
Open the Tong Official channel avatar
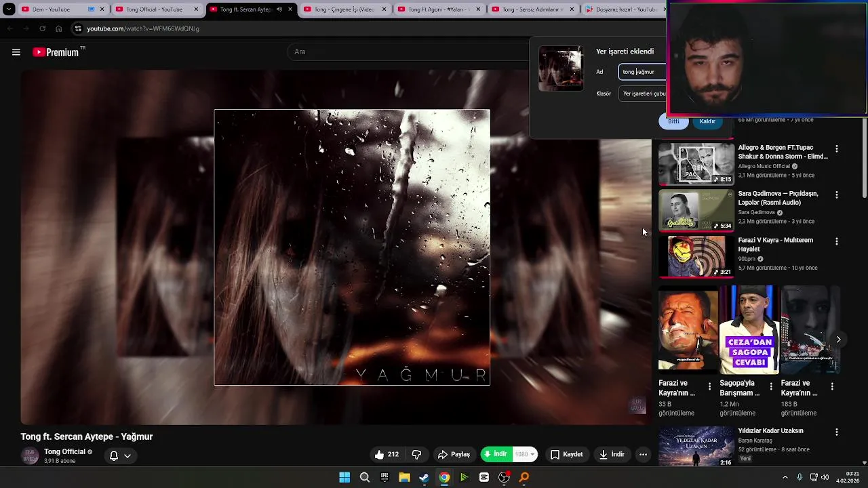click(30, 456)
